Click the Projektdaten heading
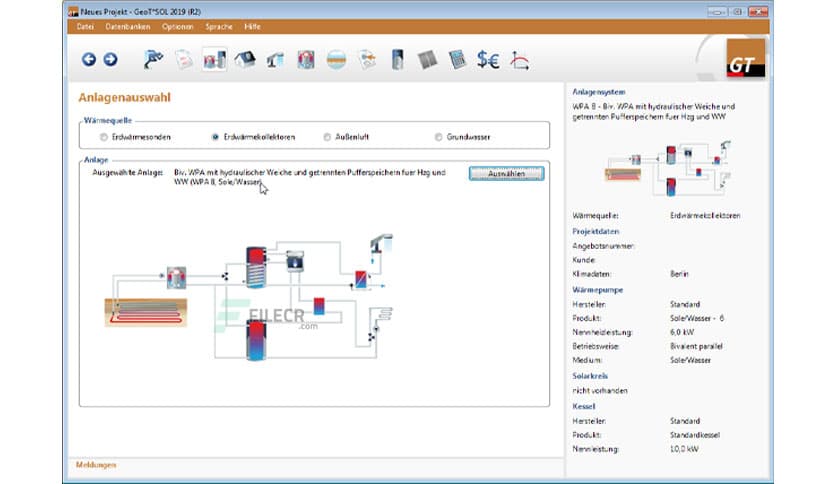 [596, 231]
